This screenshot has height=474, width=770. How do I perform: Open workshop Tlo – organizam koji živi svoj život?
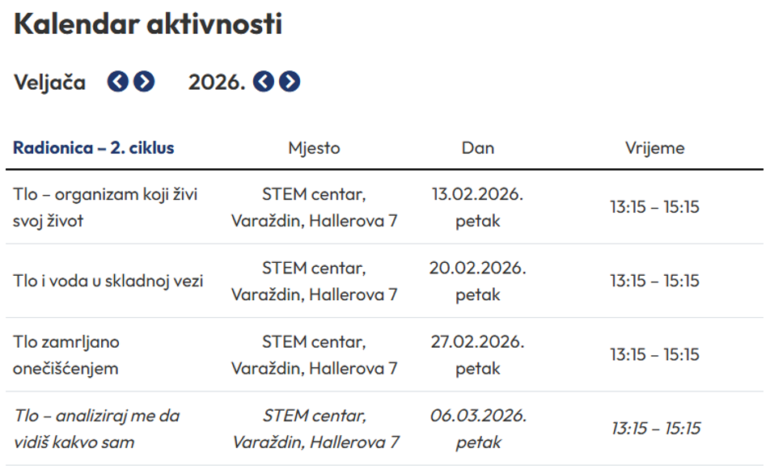tap(105, 207)
